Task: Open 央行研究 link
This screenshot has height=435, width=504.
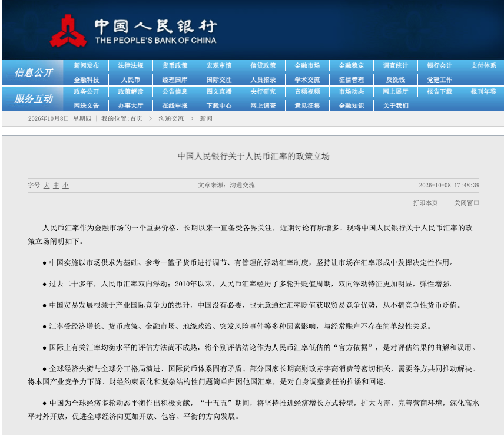Action: point(263,92)
